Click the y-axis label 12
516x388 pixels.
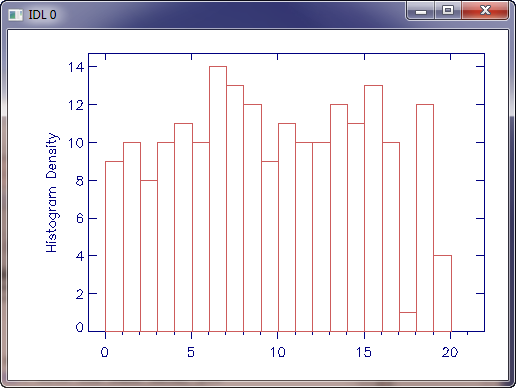pos(76,105)
